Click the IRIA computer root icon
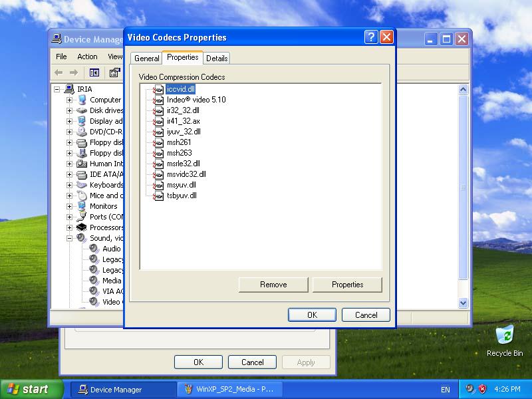Image resolution: width=532 pixels, height=399 pixels. coord(69,89)
